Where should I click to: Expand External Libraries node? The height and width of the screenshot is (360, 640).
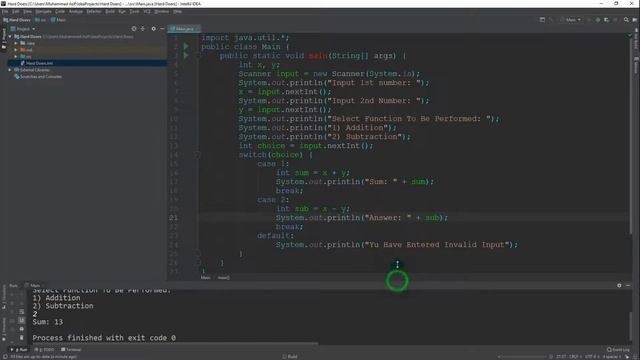pos(10,70)
